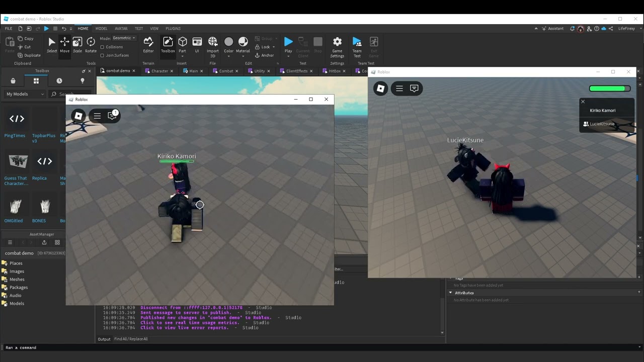The height and width of the screenshot is (362, 644).
Task: Click Cut in the Clipboard group
Action: 24,47
